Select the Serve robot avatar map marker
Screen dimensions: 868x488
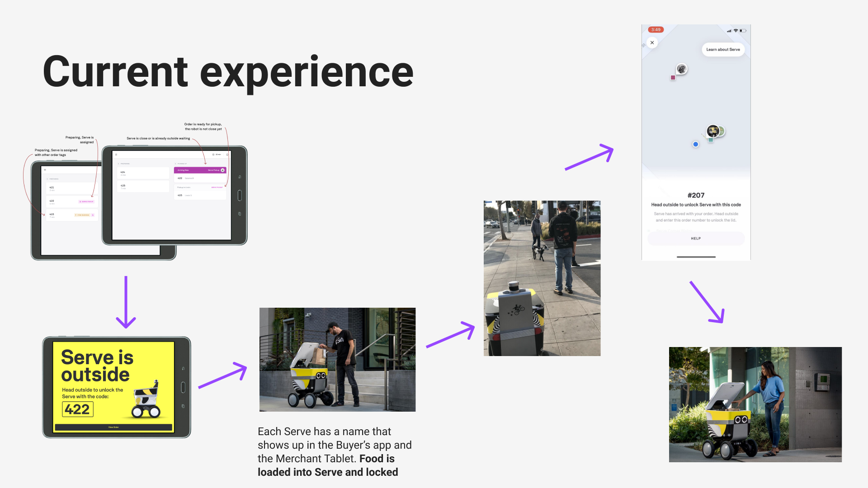click(x=713, y=131)
